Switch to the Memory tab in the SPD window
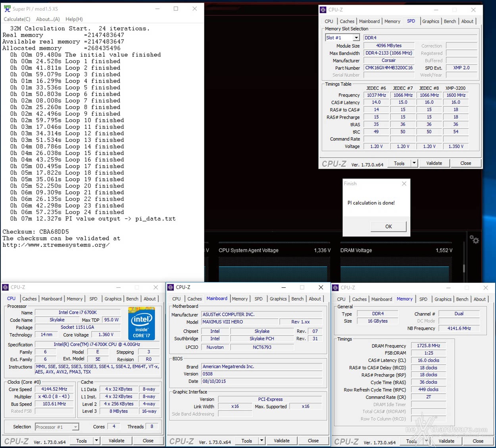 click(x=392, y=21)
